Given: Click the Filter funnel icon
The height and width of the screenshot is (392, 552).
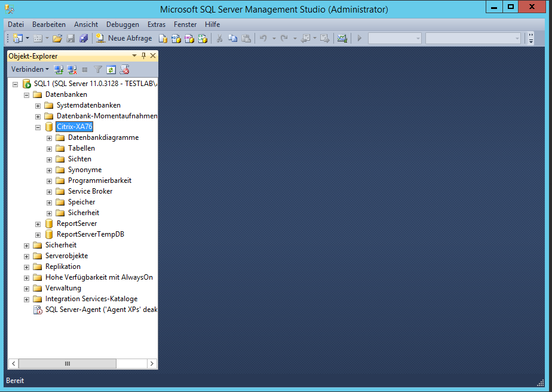Looking at the screenshot, I should [x=98, y=70].
